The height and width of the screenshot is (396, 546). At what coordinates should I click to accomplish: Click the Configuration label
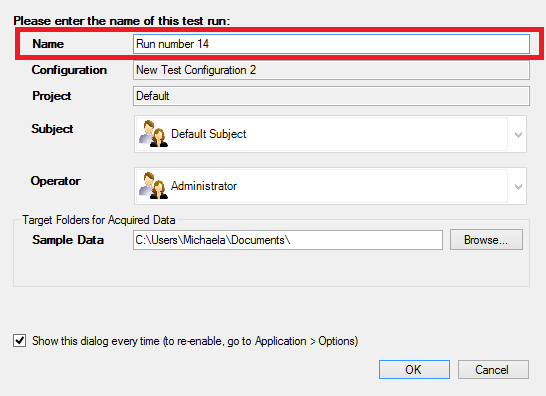pyautogui.click(x=69, y=70)
